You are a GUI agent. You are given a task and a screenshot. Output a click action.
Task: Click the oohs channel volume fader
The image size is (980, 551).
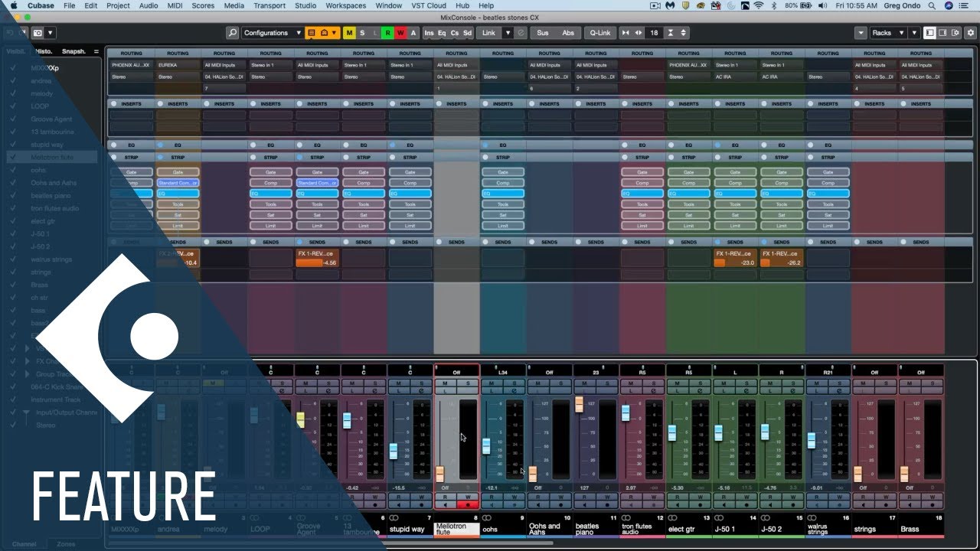(486, 446)
